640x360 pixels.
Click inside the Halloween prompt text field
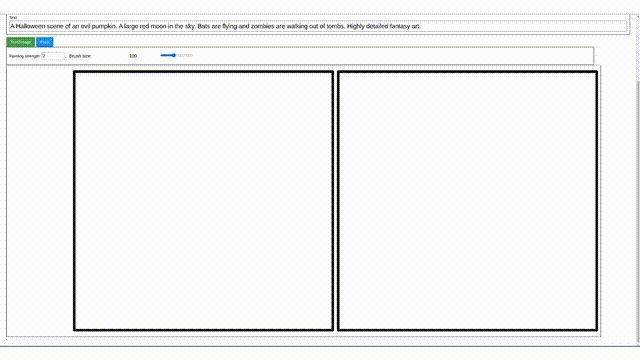pyautogui.click(x=318, y=27)
